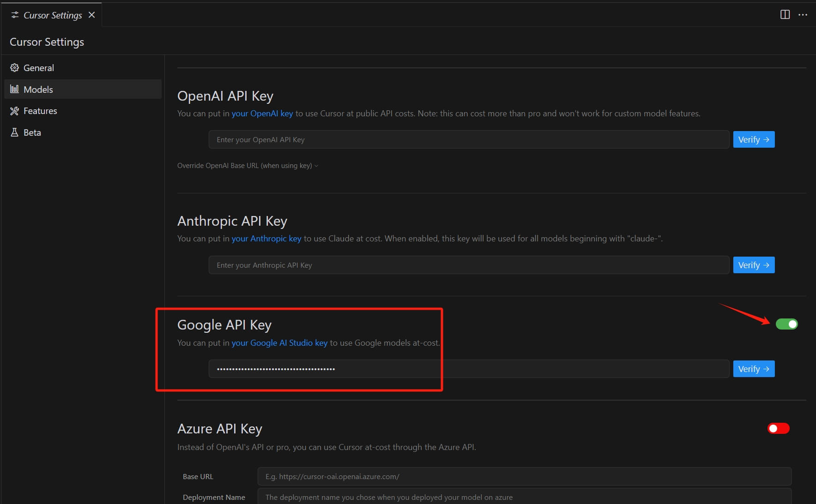
Task: Verify the OpenAI API key
Action: 753,139
